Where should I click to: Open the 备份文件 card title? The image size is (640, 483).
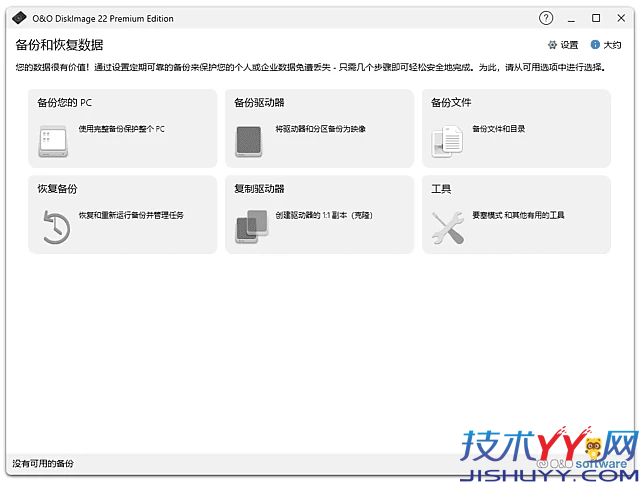(x=451, y=102)
